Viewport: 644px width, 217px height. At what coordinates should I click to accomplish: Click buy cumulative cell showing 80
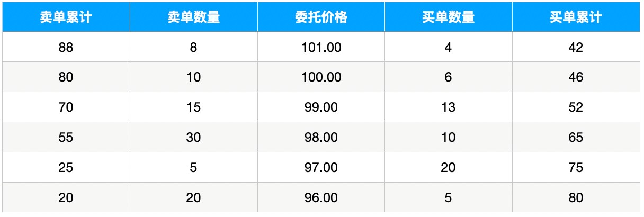click(576, 197)
